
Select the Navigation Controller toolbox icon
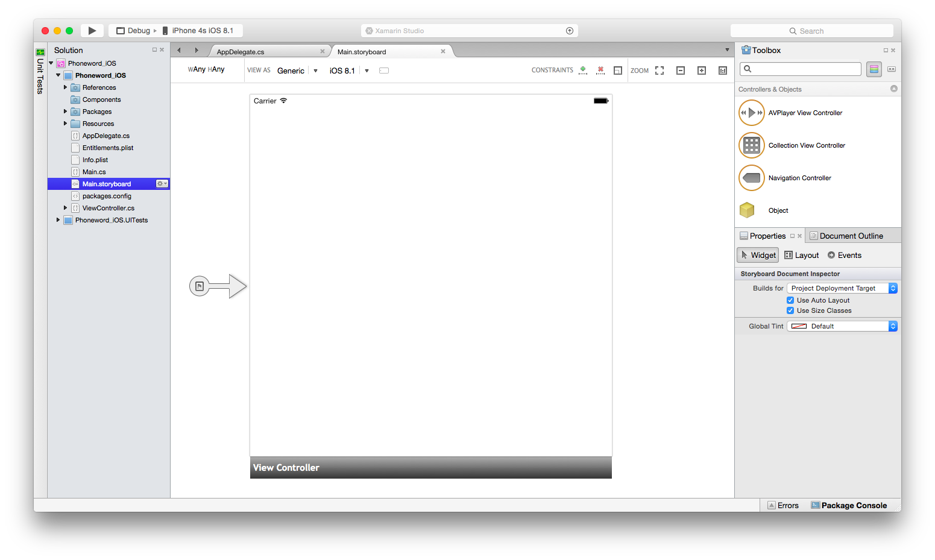(x=752, y=178)
